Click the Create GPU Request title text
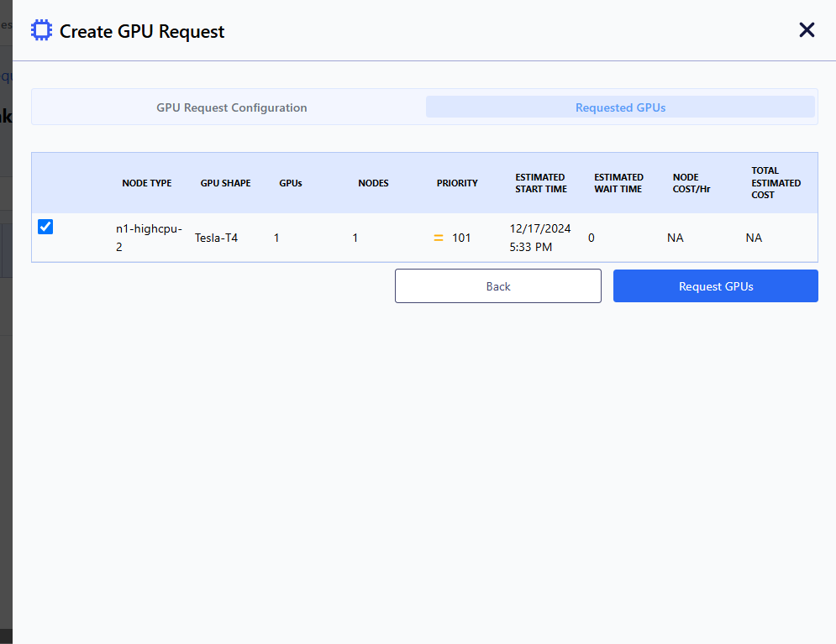836x644 pixels. click(x=142, y=31)
